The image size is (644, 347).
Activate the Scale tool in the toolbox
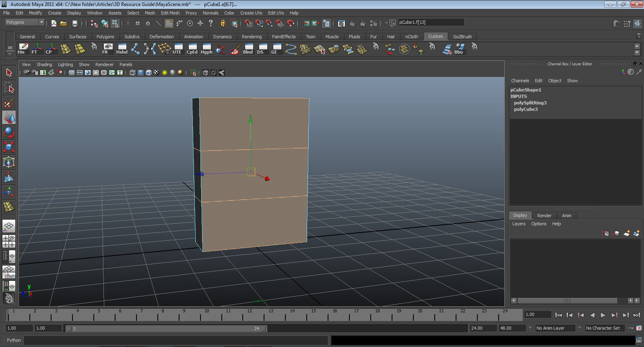tap(9, 147)
